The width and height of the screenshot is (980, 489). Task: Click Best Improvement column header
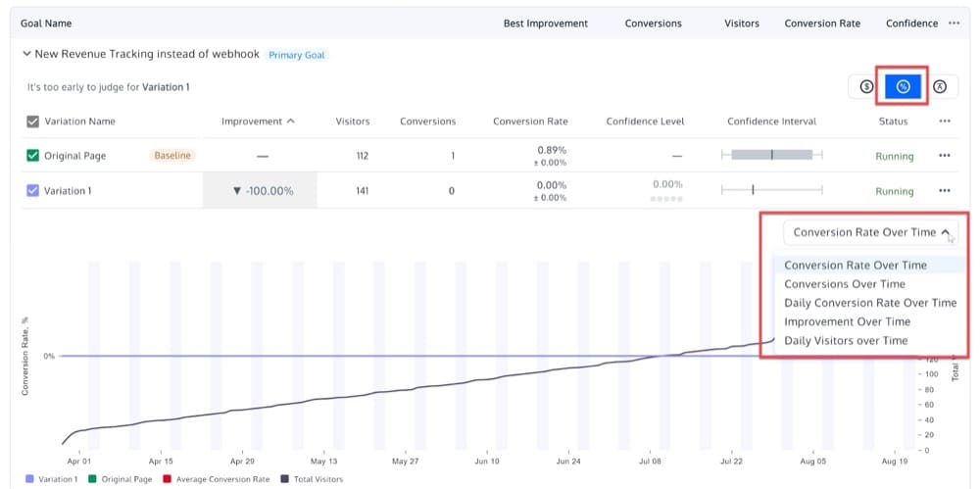tap(546, 24)
